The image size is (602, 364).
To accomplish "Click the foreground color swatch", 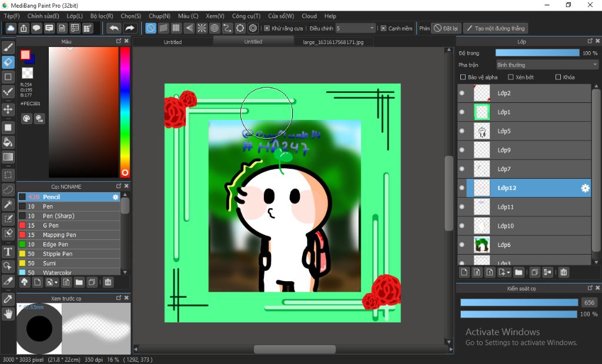I will 25,55.
